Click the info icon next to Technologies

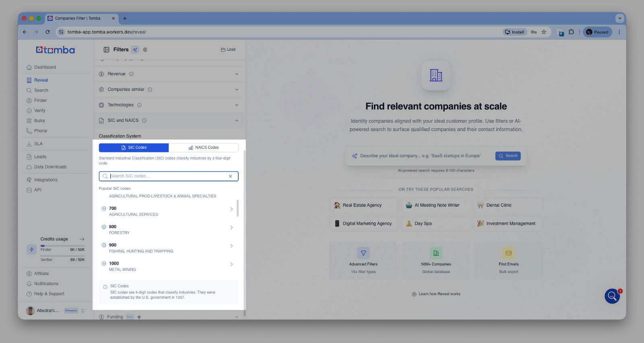pos(140,105)
